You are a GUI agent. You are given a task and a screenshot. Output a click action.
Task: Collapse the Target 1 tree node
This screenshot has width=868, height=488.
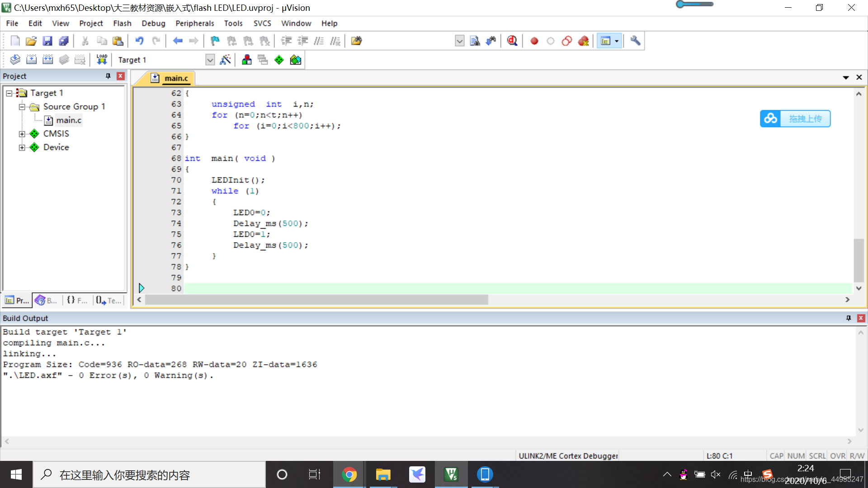[9, 93]
